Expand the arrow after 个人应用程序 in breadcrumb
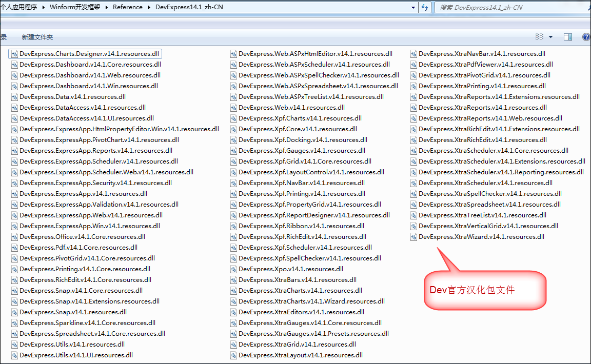This screenshot has width=591, height=364. pyautogui.click(x=43, y=7)
